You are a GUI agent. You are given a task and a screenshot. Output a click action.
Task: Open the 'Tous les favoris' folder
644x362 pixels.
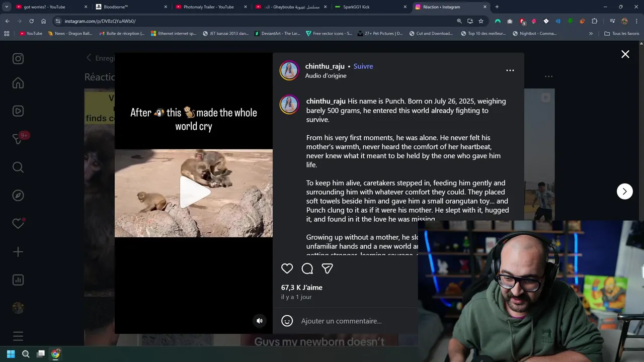tap(621, 34)
